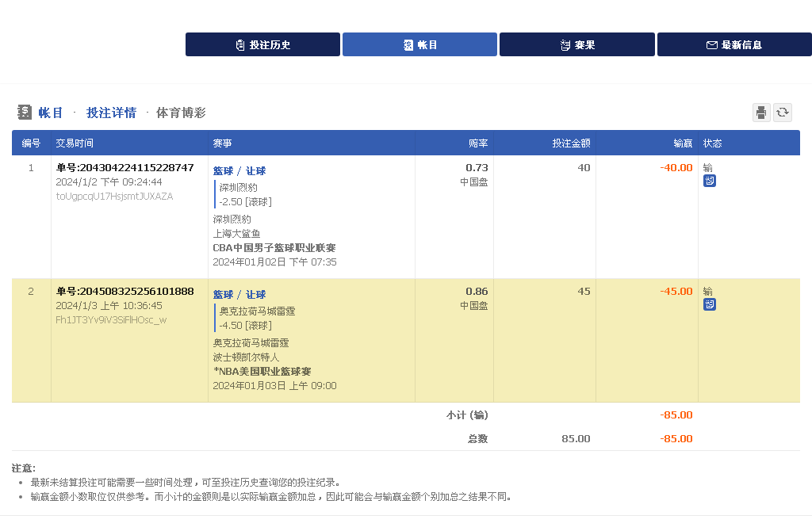Click the 输赢 column header

[683, 143]
